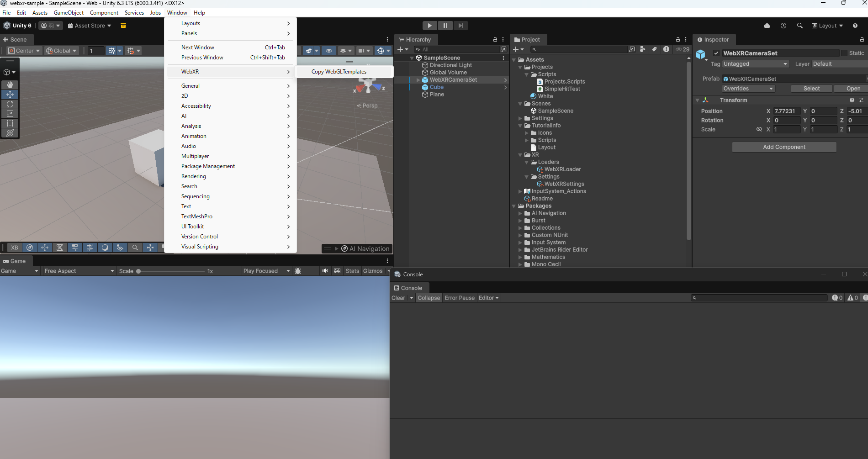Disable the WebXRCameraSet active checkbox
The width and height of the screenshot is (868, 459).
pyautogui.click(x=716, y=53)
